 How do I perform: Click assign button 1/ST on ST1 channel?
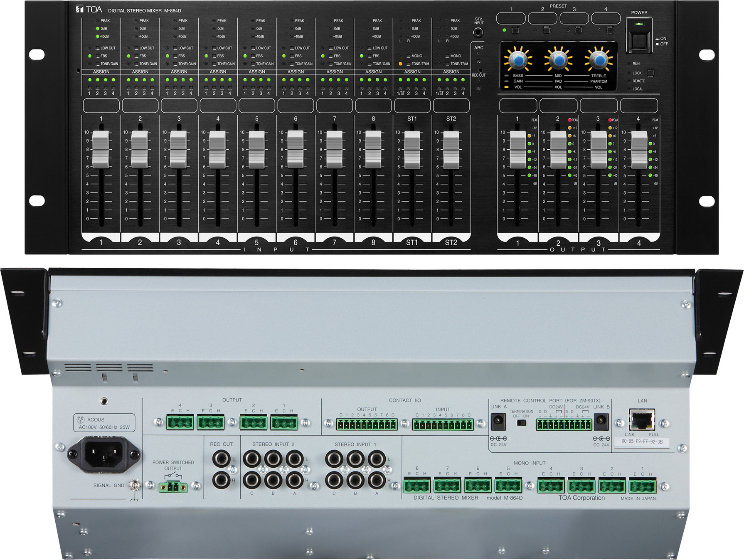[x=401, y=88]
